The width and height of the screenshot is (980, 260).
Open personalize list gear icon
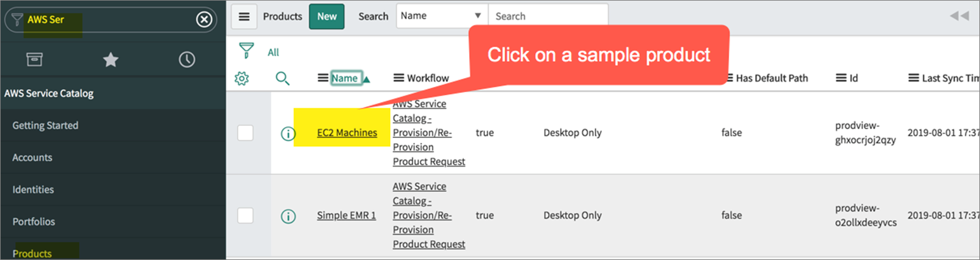(x=242, y=79)
